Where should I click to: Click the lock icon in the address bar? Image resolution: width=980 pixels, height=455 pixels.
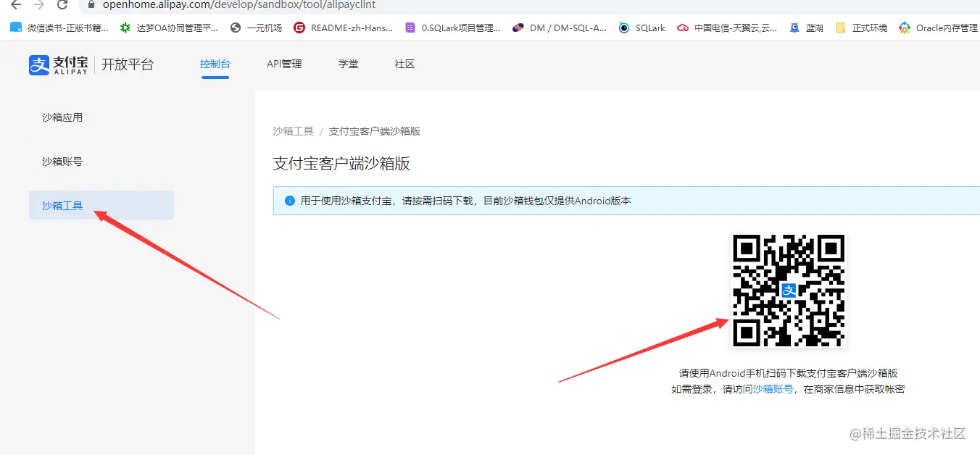click(x=91, y=4)
